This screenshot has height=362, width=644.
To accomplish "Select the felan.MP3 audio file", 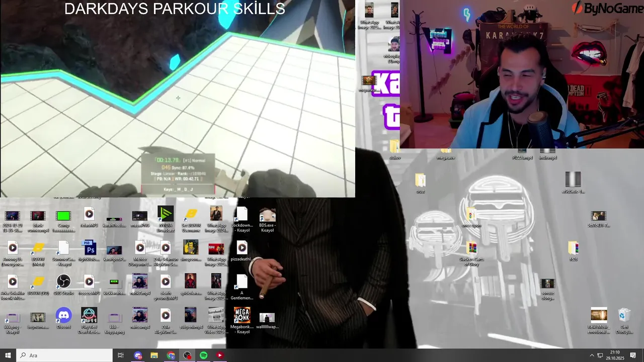I will [89, 215].
